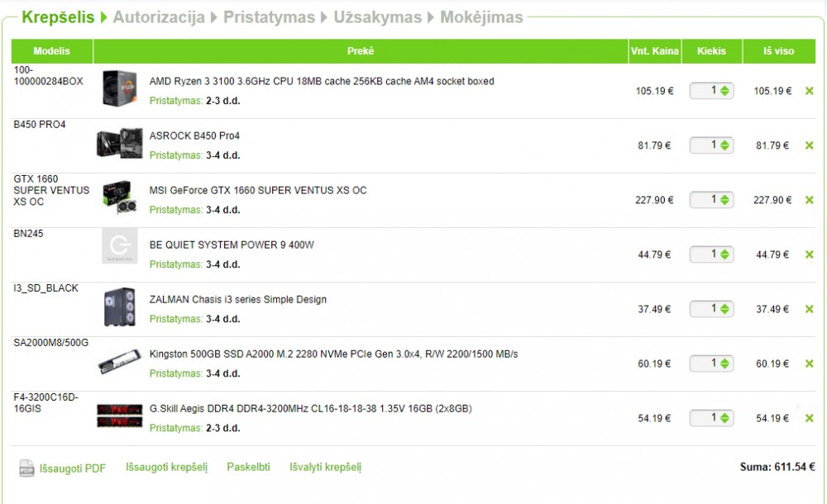The width and height of the screenshot is (827, 504).
Task: Open AMD Ryzen 3 3100 product thumbnail
Action: coord(120,88)
